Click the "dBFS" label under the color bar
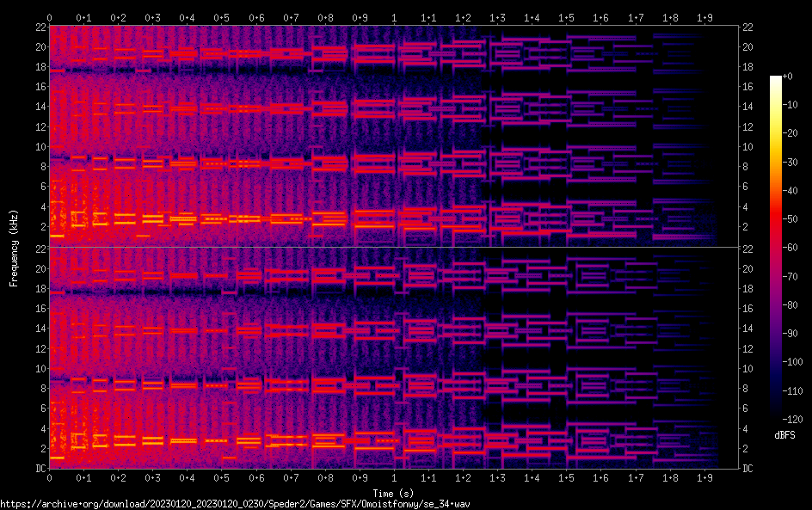Viewport: 812px width, 510px height. point(784,435)
